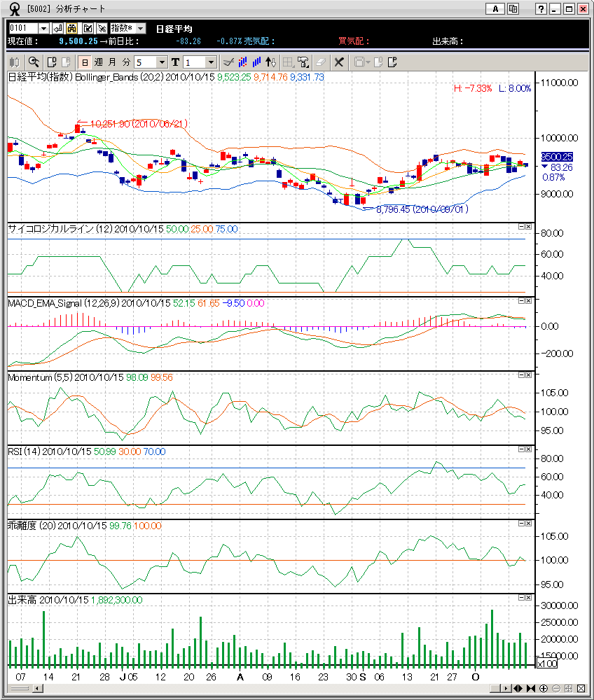The image size is (594, 700).
Task: Minimize the MACD_EMA_Signal indicator panel
Action: pos(521,301)
